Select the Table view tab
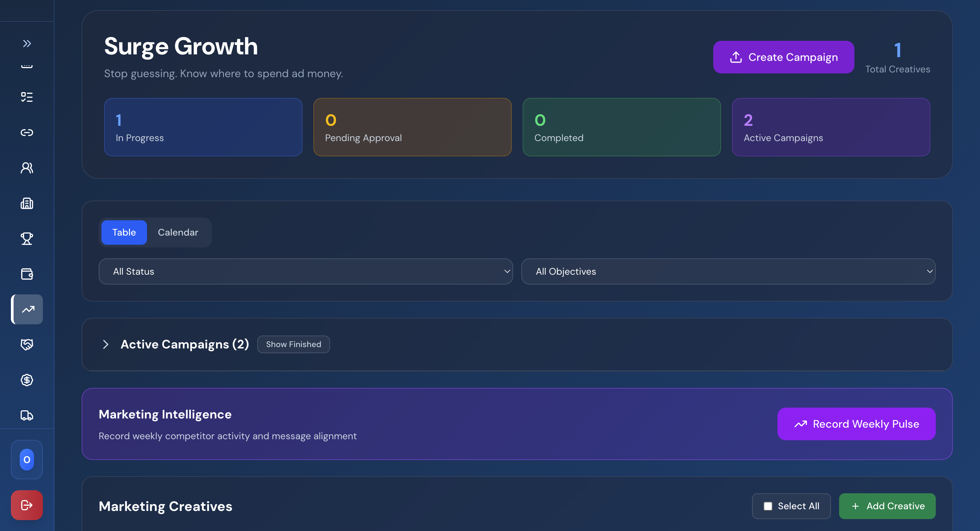The height and width of the screenshot is (531, 980). (x=124, y=232)
